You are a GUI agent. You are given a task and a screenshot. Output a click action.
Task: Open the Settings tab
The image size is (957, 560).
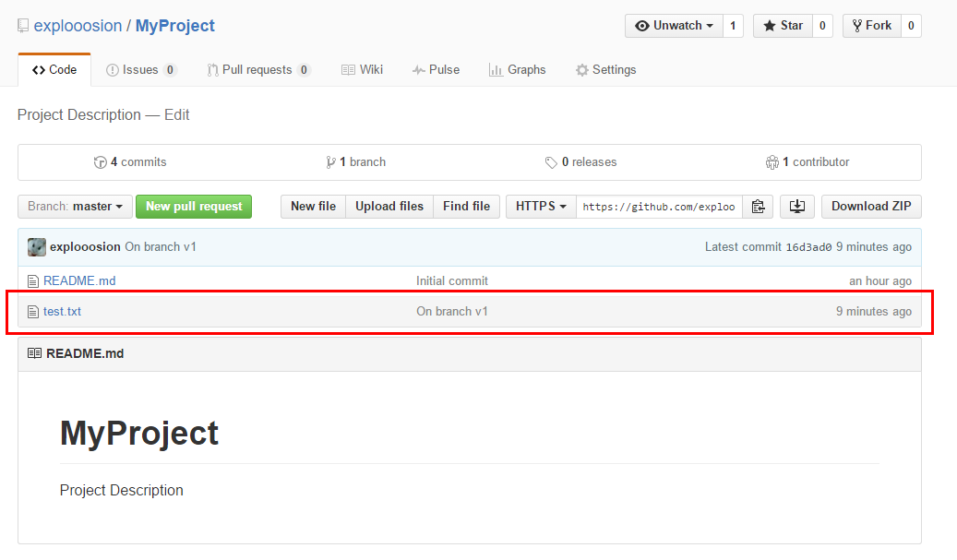click(606, 70)
